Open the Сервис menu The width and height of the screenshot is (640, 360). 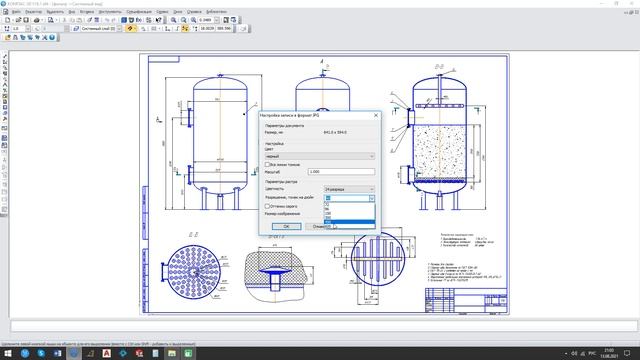[162, 12]
